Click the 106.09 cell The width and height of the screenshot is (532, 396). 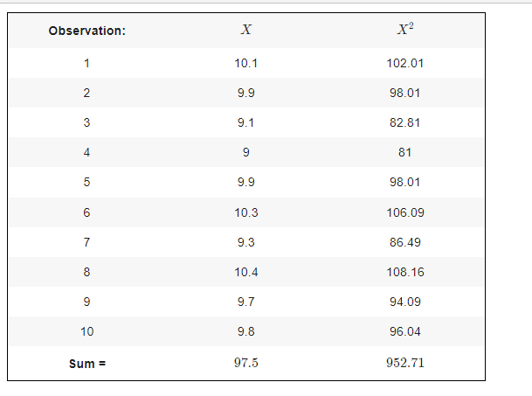[404, 212]
